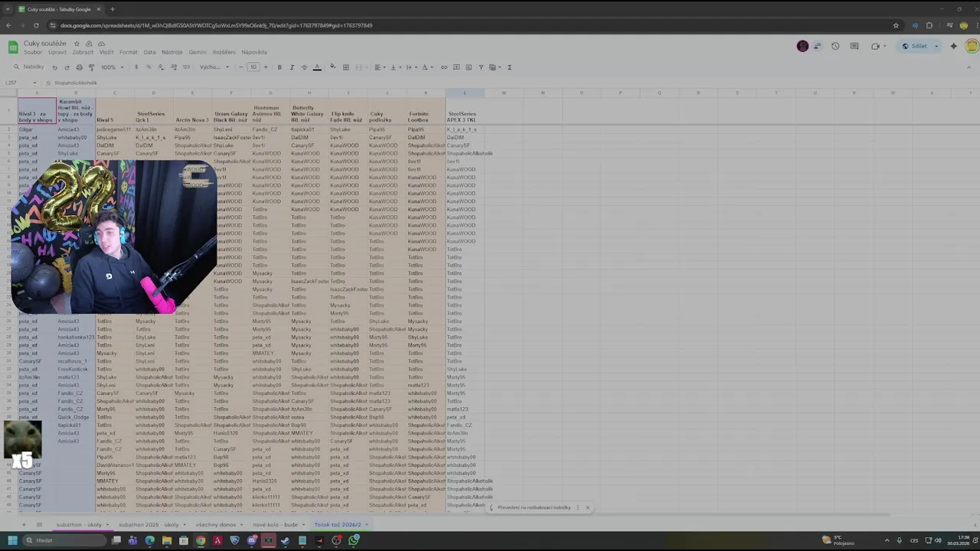Click the Redo arrow in the toolbar
The width and height of the screenshot is (980, 551).
(x=67, y=67)
